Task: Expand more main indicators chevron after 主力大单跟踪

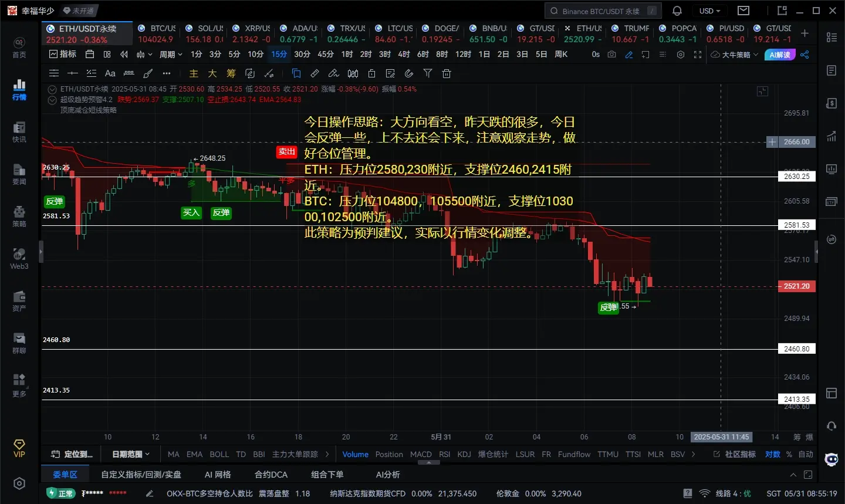Action: [x=327, y=454]
